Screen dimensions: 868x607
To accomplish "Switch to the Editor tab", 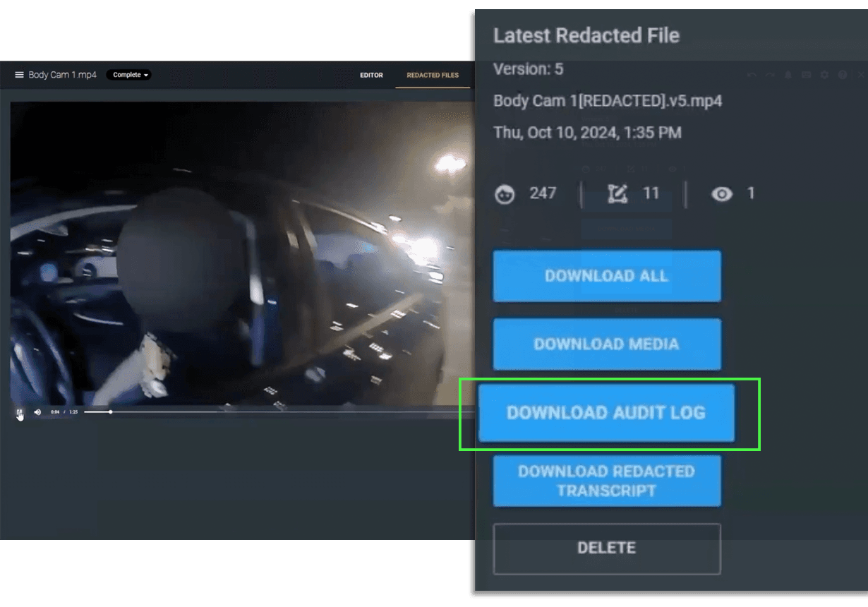I will (x=371, y=75).
